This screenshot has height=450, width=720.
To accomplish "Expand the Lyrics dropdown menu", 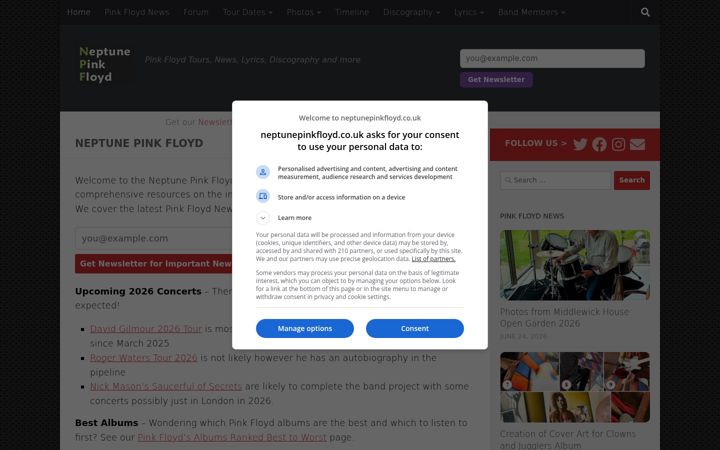I will point(469,12).
